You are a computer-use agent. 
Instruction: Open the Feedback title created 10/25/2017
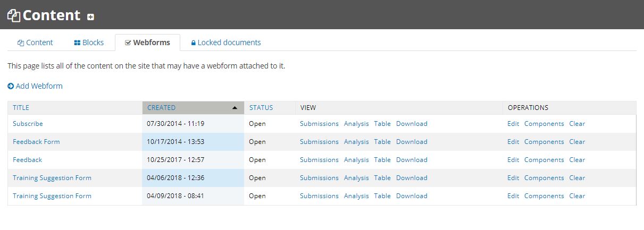pyautogui.click(x=27, y=160)
